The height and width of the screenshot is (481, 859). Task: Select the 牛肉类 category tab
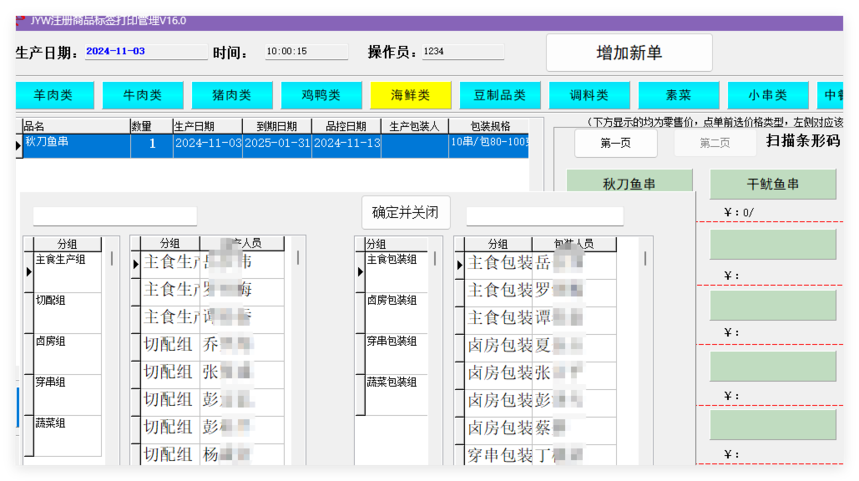tap(142, 95)
